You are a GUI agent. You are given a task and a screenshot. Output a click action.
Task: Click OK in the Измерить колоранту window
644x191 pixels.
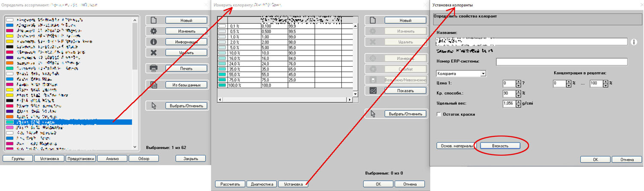378,184
